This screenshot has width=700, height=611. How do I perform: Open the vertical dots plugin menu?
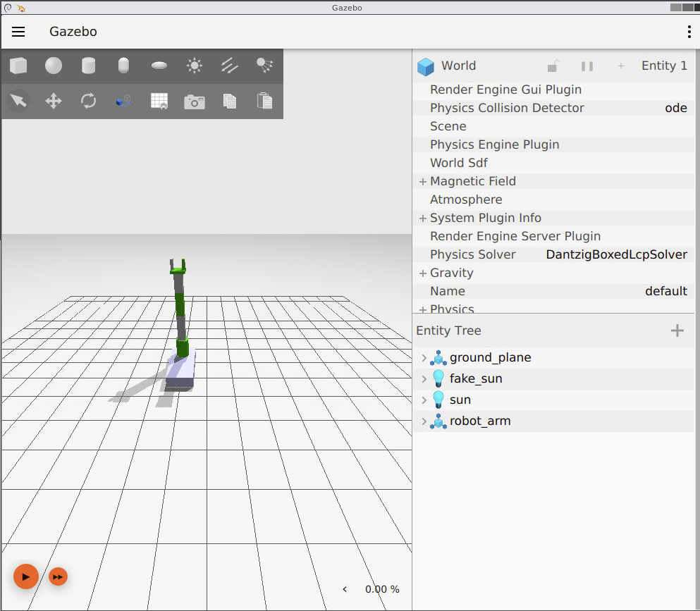click(x=689, y=32)
